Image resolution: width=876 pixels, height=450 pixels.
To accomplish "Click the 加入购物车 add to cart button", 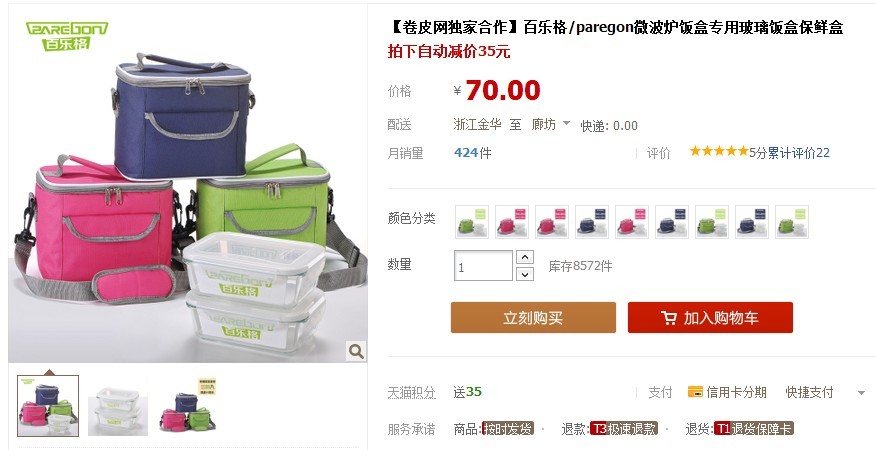I will [x=710, y=318].
